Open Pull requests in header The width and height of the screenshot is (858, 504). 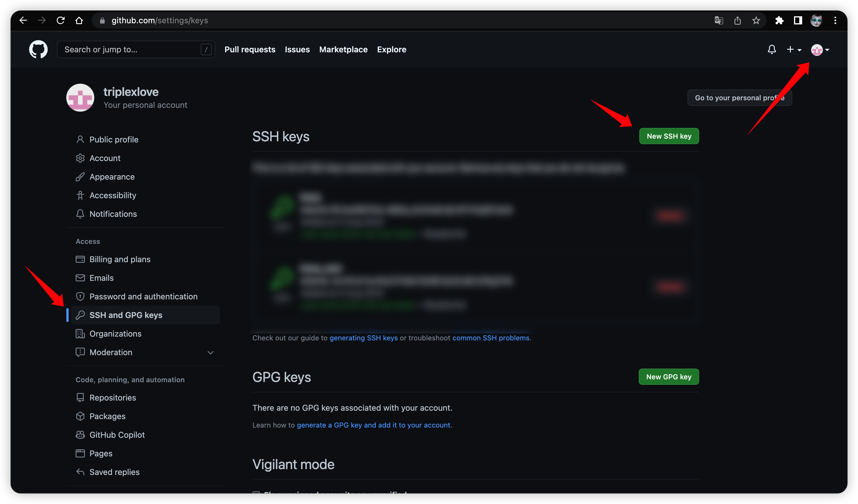pos(250,50)
